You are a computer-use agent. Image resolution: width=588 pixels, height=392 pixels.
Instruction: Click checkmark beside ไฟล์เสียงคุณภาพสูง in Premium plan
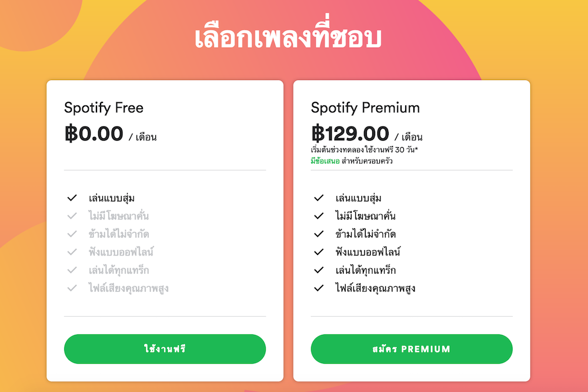pyautogui.click(x=319, y=288)
